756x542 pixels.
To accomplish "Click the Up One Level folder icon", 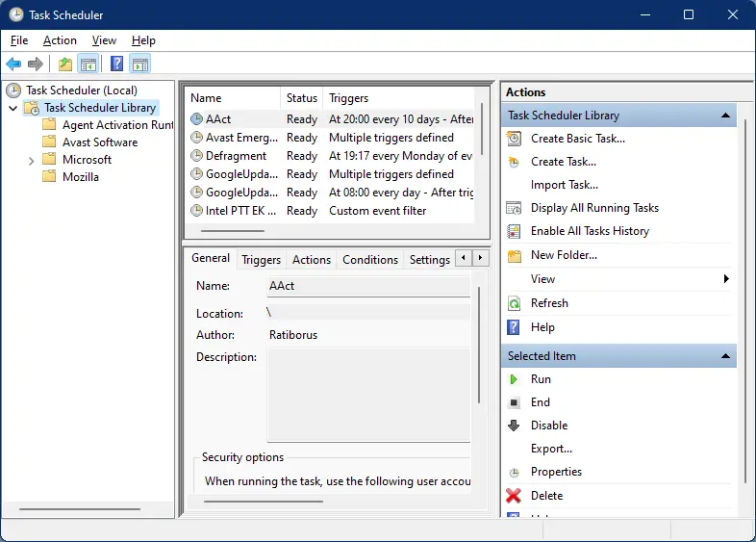I will (65, 64).
